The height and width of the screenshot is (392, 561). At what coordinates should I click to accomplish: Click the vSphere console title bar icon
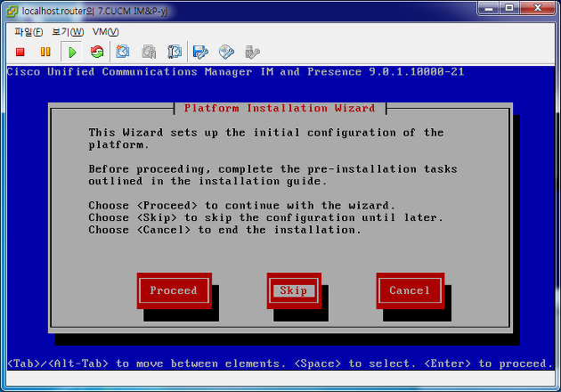[12, 12]
